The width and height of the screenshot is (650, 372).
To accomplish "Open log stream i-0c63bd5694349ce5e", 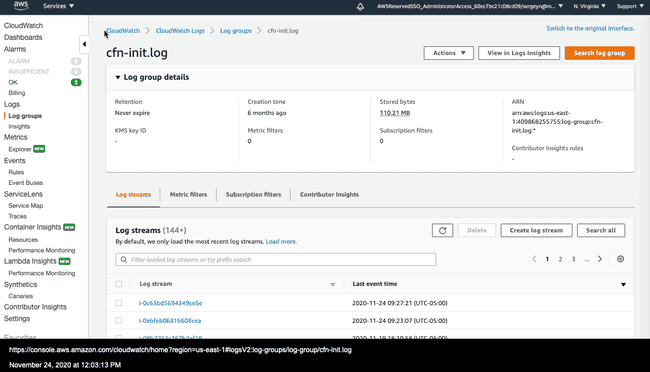I will coord(170,303).
